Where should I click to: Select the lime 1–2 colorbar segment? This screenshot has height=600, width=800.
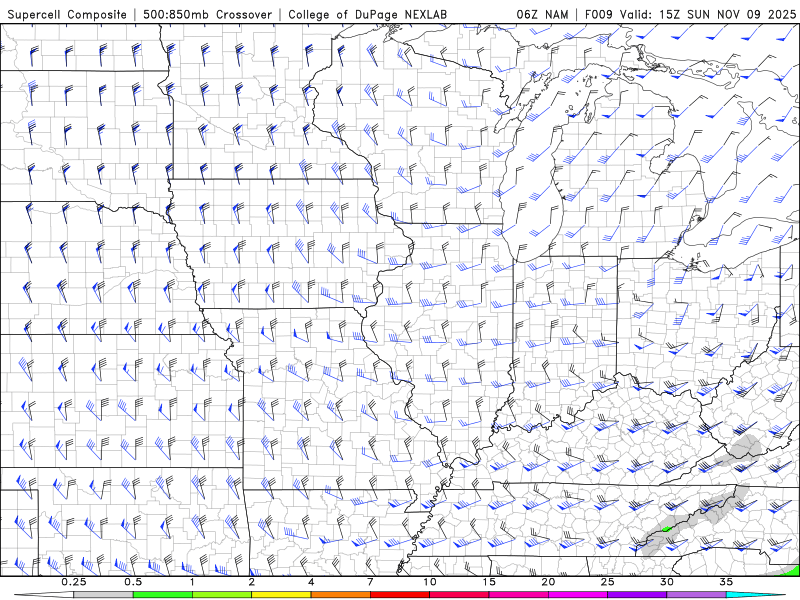click(222, 595)
